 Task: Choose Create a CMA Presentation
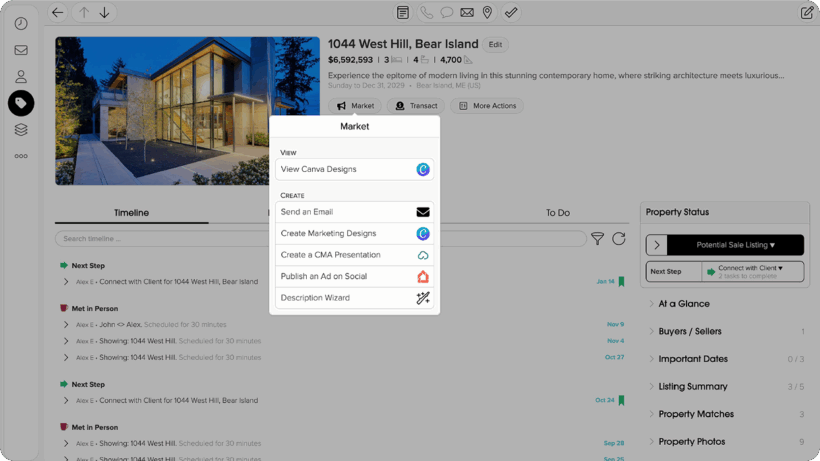(355, 255)
